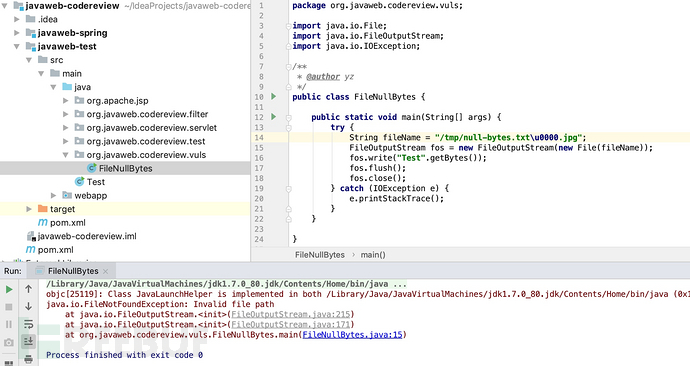690x366 pixels.
Task: Run class from line 10 gutter arrow
Action: coord(274,96)
